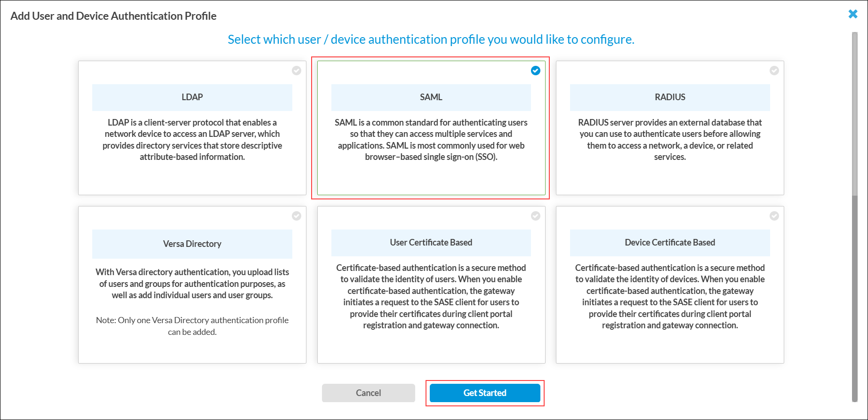Choose the User Certificate Based header
Screen dimensions: 868x420
(431, 243)
